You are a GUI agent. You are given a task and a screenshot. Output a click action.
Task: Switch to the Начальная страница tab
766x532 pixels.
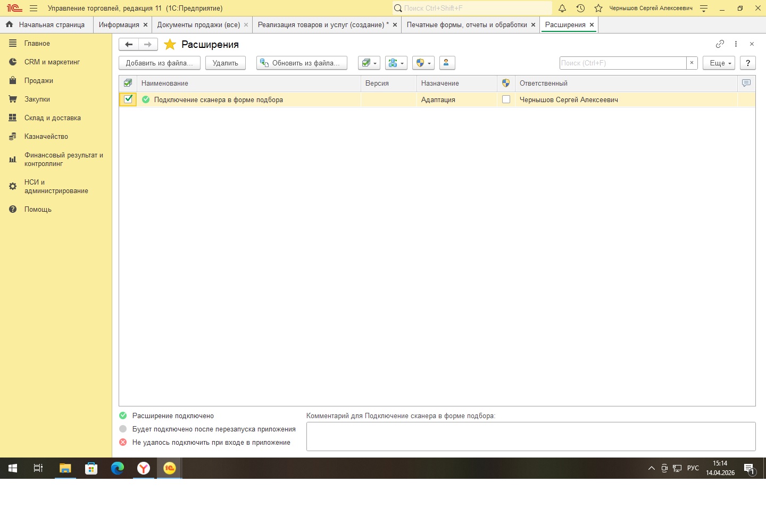(x=46, y=25)
